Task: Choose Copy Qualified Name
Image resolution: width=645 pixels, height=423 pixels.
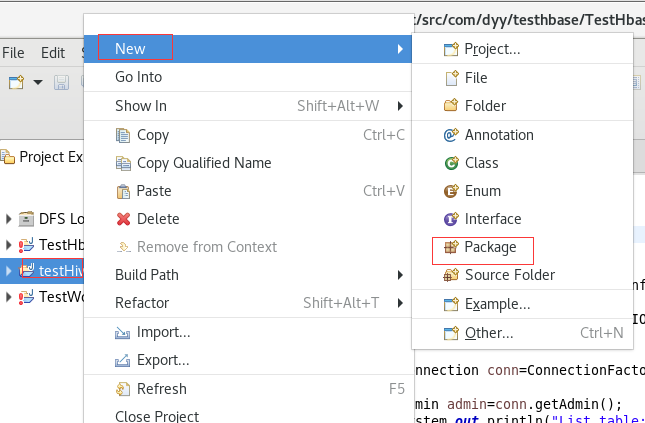Action: 203,163
